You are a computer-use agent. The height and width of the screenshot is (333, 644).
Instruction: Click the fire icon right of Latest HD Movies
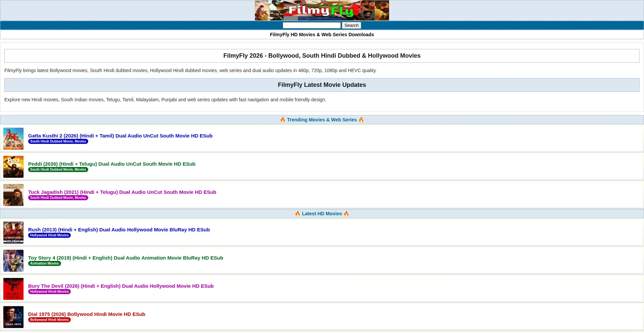point(346,214)
